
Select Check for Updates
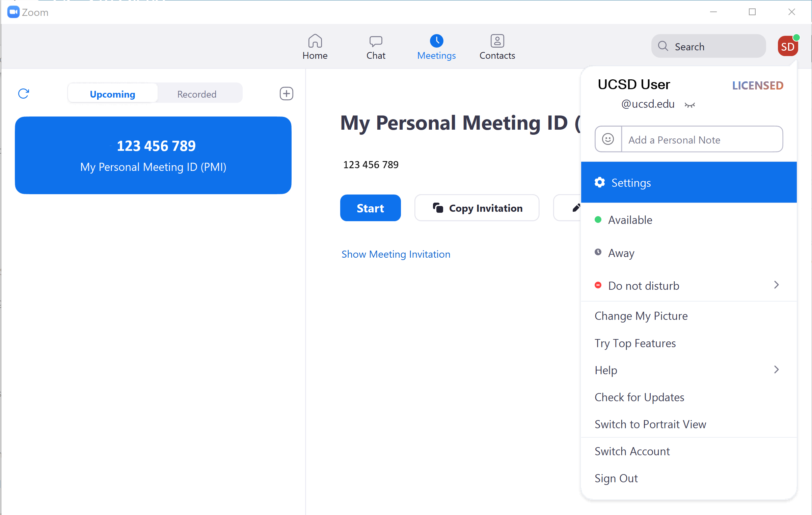[639, 397]
